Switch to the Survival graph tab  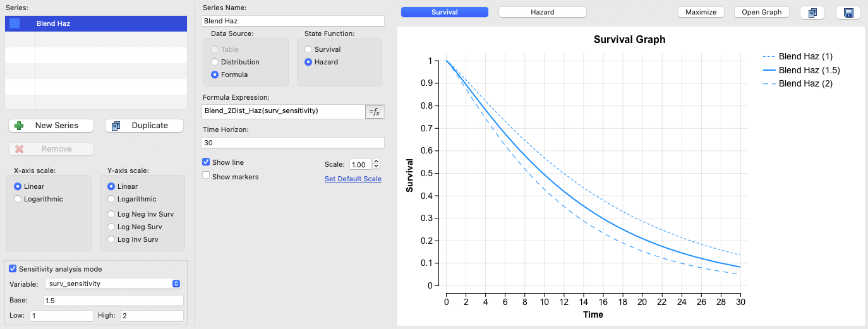444,12
